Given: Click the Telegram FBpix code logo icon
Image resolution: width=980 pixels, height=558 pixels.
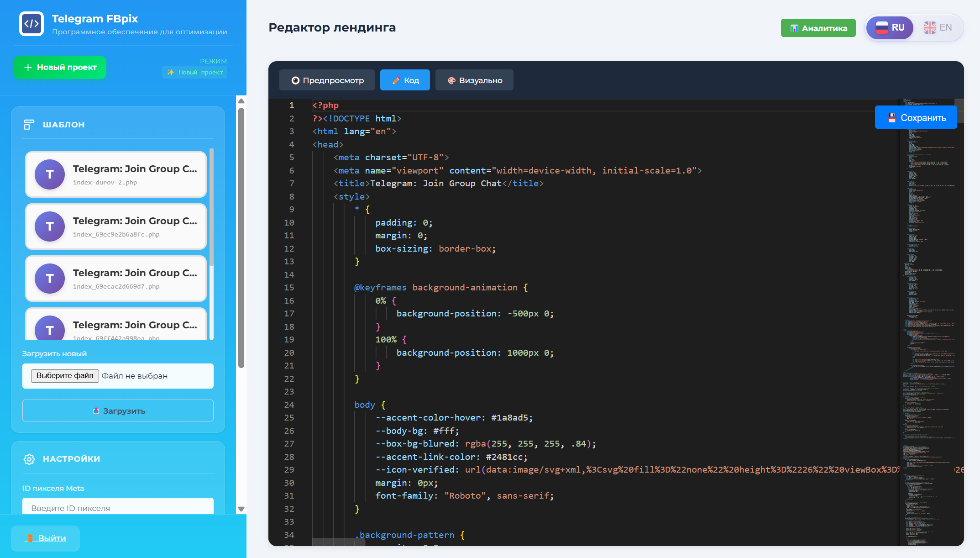Looking at the screenshot, I should click(31, 24).
